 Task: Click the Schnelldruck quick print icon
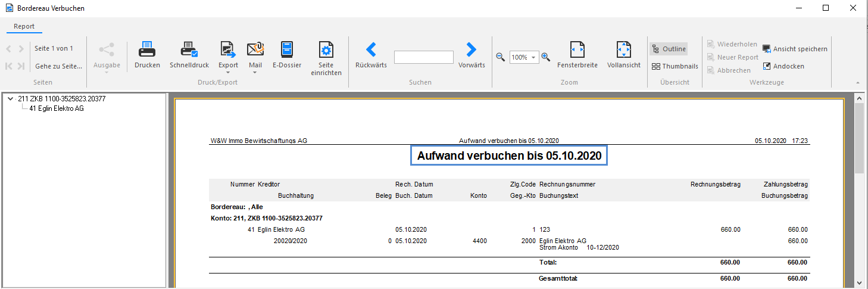[x=189, y=49]
